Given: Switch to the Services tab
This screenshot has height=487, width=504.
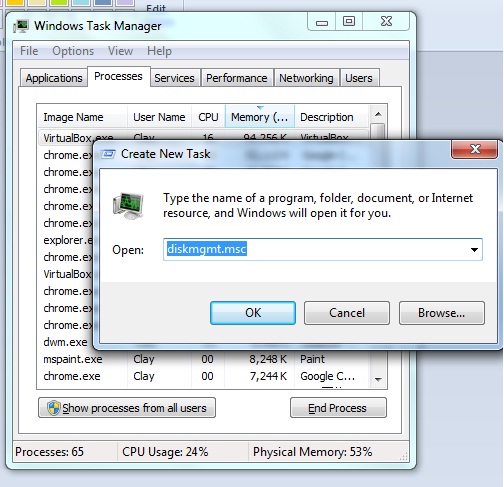Looking at the screenshot, I should tap(174, 78).
